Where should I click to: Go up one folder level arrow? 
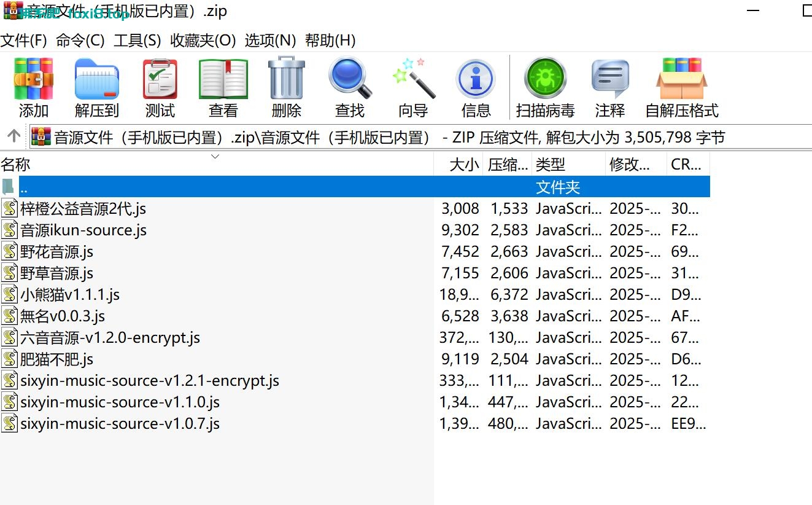pos(14,136)
